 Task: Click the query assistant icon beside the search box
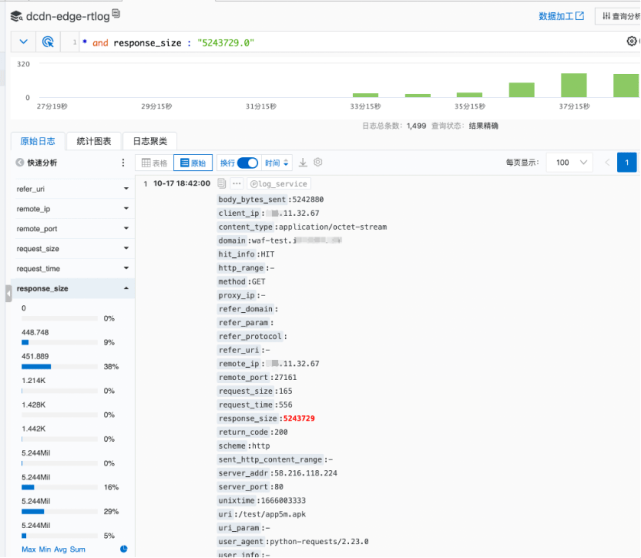coord(48,42)
